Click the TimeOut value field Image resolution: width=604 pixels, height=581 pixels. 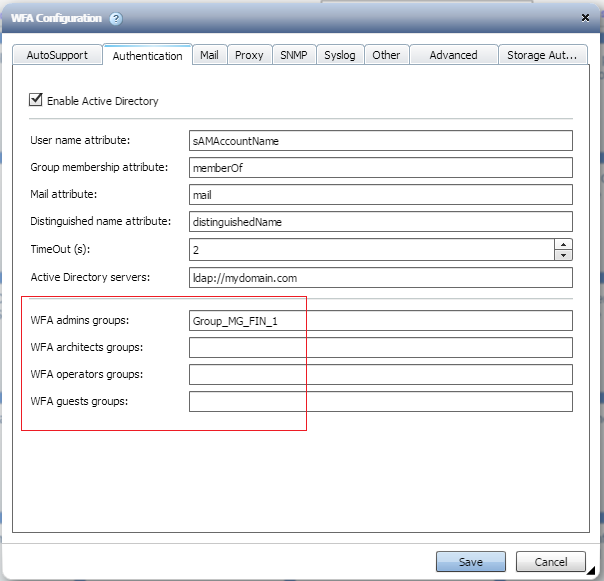pyautogui.click(x=372, y=250)
